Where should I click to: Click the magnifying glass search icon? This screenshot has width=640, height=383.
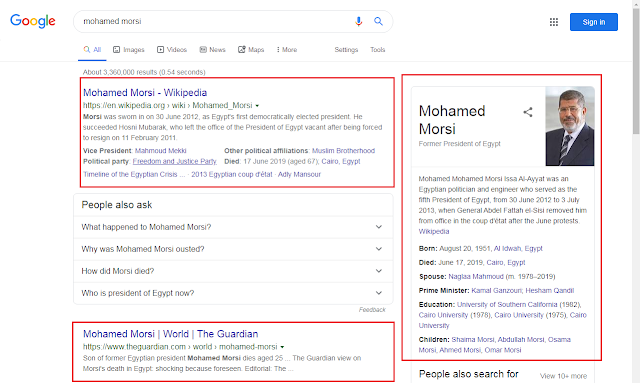pos(378,21)
